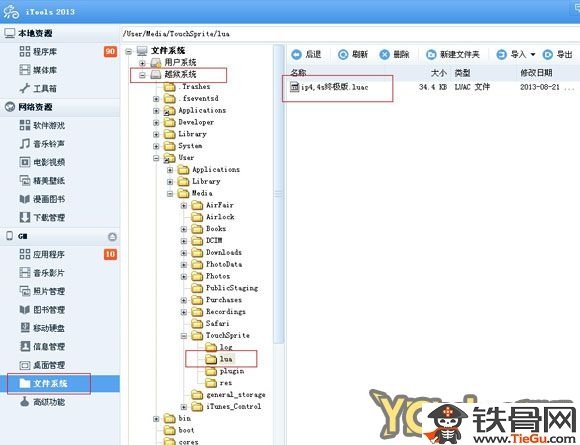Collapse the 越狱系统 tree node
The width and height of the screenshot is (580, 445).
click(x=142, y=75)
